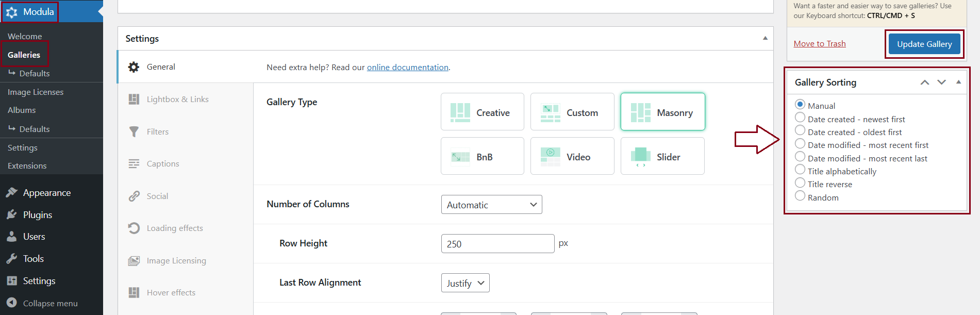The height and width of the screenshot is (315, 980).
Task: Select the Video gallery type icon
Action: click(x=550, y=157)
